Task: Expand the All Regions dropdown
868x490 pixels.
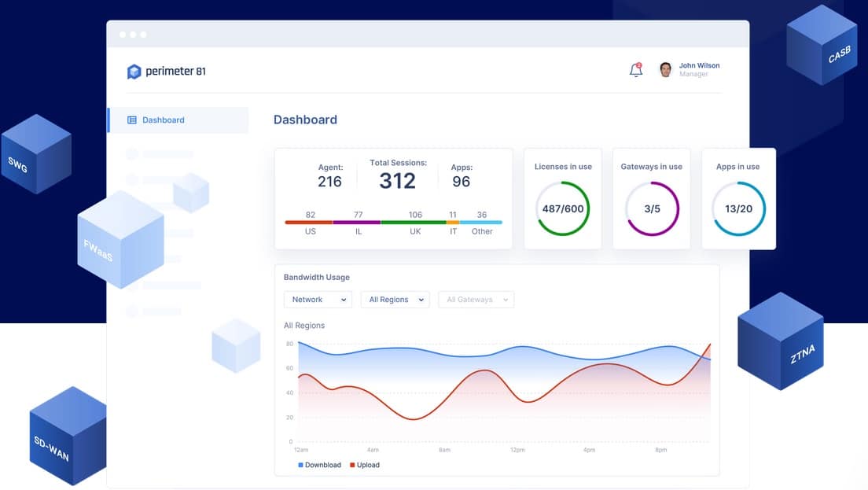Action: tap(395, 300)
